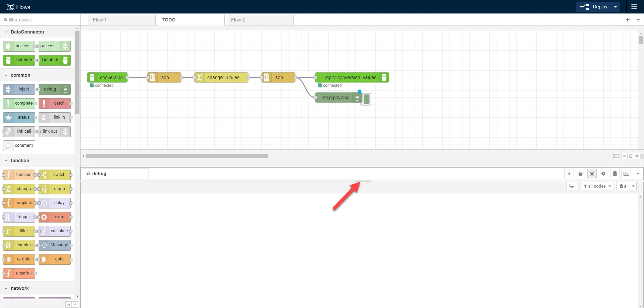Image resolution: width=644 pixels, height=308 pixels.
Task: Switch to the Flow 2 tab
Action: click(260, 20)
